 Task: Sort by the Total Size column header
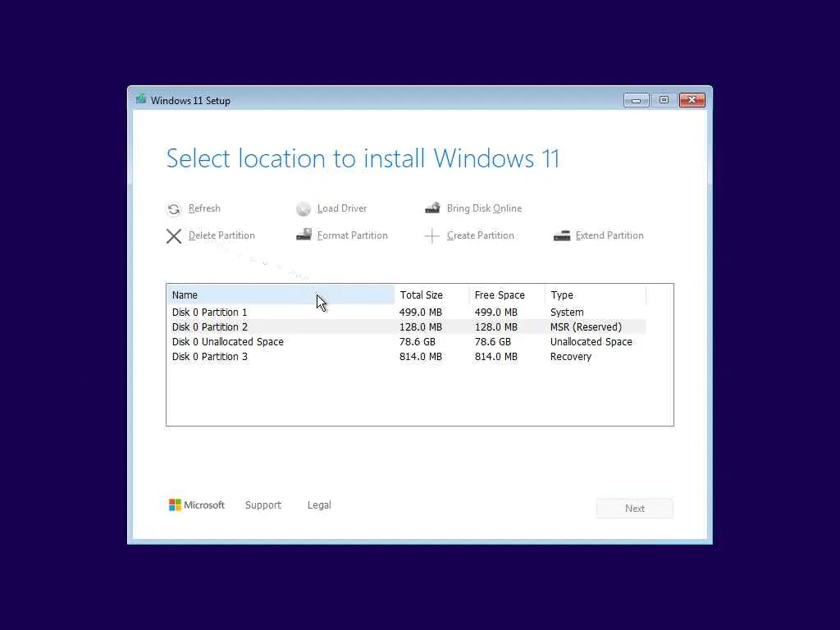point(431,295)
